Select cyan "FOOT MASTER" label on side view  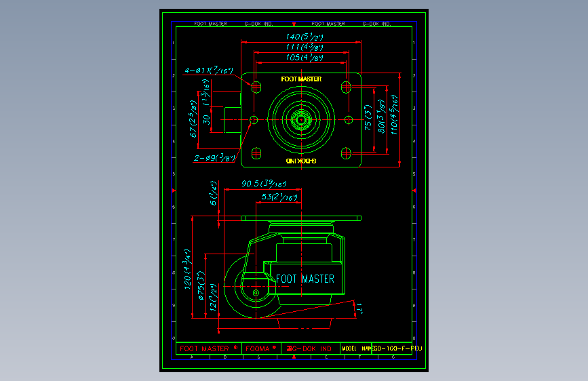[305, 279]
